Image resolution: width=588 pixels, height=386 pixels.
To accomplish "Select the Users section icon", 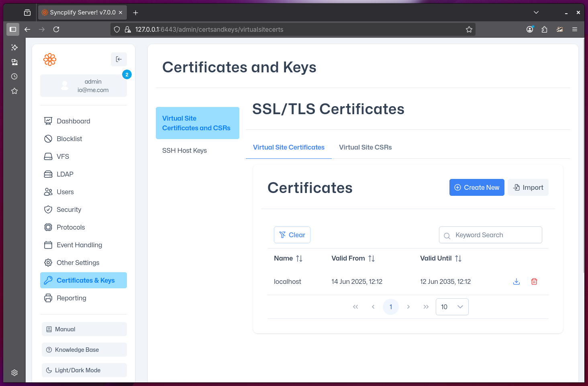I will pyautogui.click(x=48, y=192).
